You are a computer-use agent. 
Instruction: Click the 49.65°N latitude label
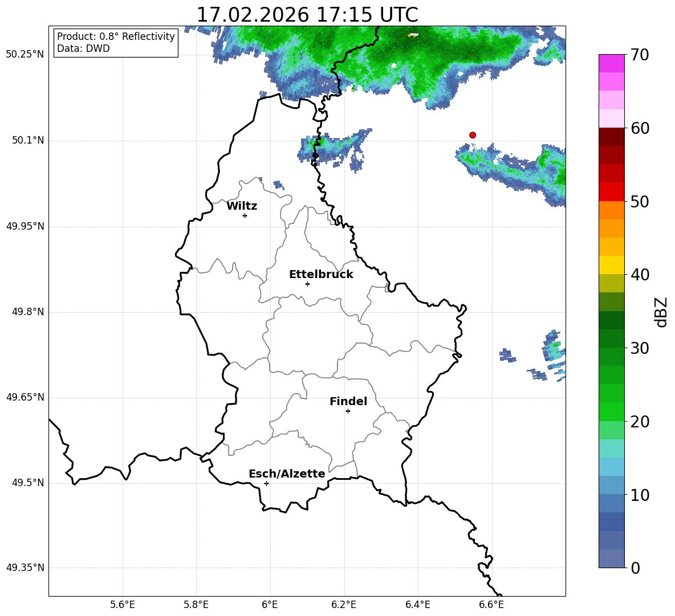pyautogui.click(x=25, y=397)
